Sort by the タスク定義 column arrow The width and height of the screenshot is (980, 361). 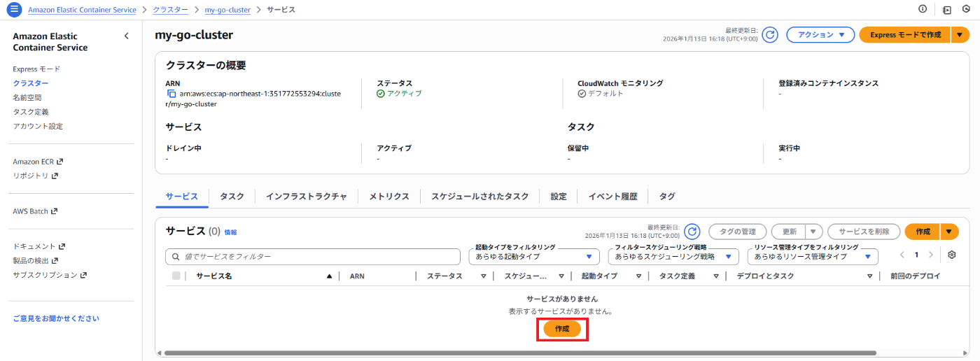[716, 276]
